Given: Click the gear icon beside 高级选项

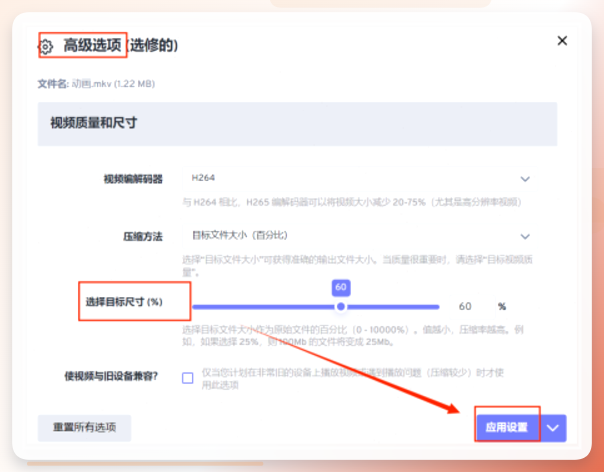Looking at the screenshot, I should [x=46, y=47].
